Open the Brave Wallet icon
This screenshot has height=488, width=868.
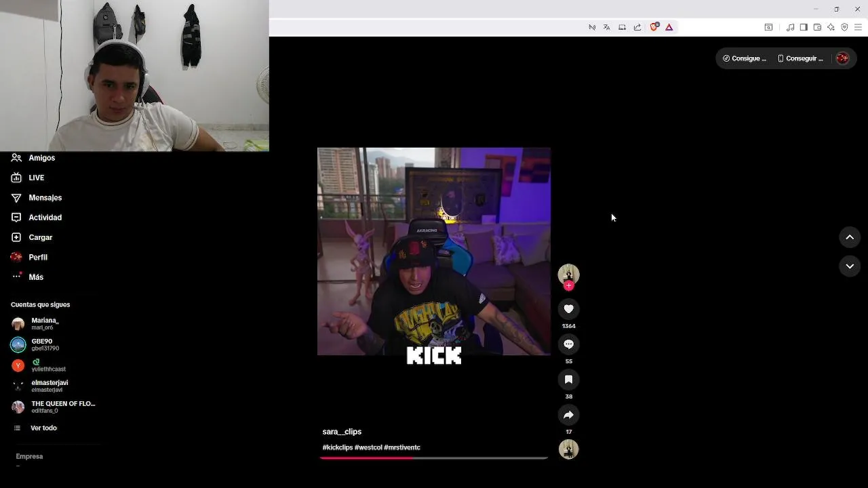(817, 27)
